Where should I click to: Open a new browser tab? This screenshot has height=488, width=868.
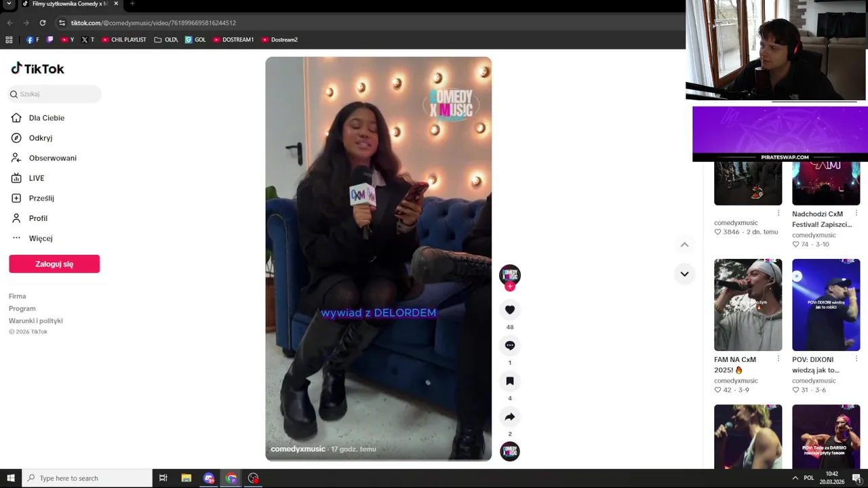point(132,4)
